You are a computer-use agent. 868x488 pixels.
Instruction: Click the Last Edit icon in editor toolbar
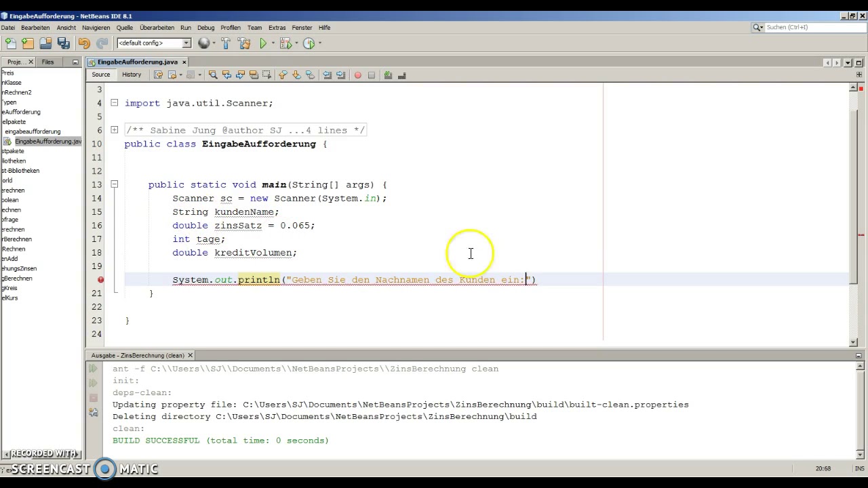[x=158, y=75]
